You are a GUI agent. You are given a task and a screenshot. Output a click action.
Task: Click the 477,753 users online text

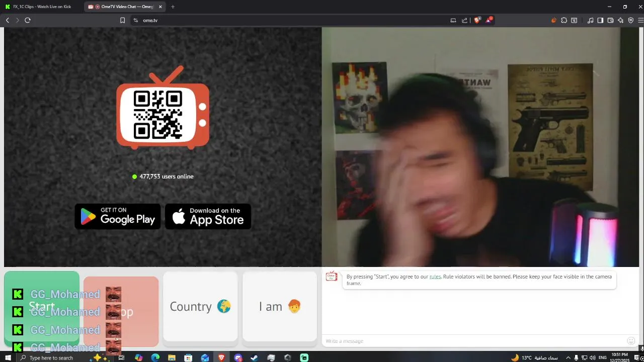tap(166, 176)
